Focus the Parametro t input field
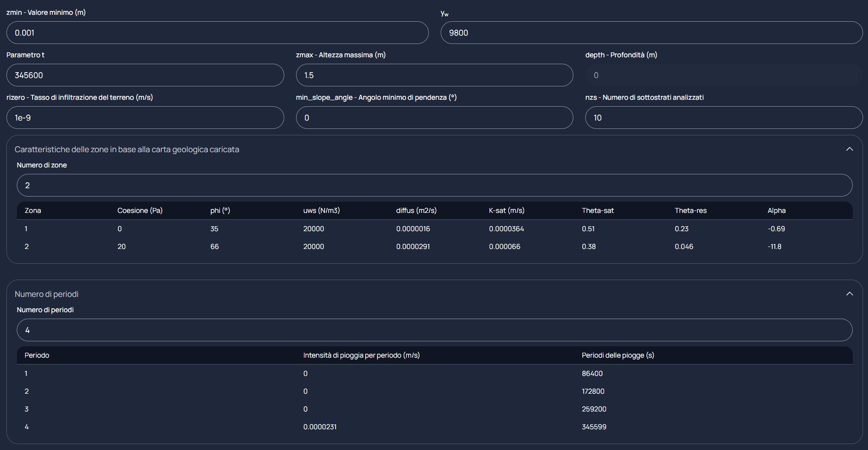 point(145,75)
